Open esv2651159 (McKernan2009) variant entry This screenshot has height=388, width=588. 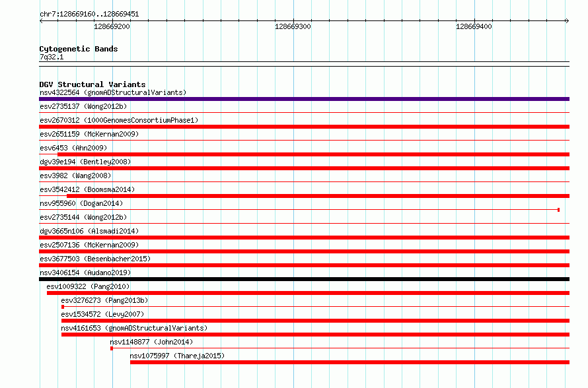[x=89, y=134]
